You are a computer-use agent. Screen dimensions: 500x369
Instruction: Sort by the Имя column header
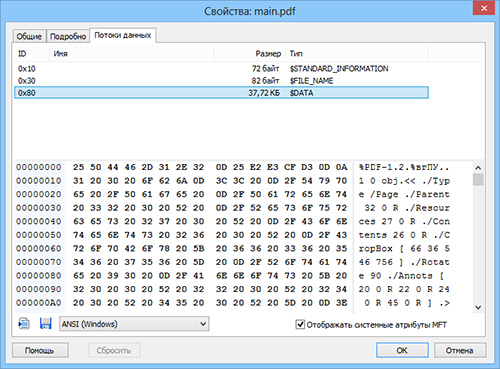132,54
